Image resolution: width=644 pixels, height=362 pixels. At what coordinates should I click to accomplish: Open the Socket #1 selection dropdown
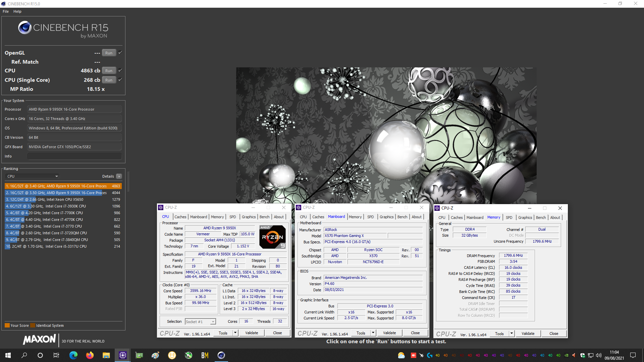click(x=200, y=321)
